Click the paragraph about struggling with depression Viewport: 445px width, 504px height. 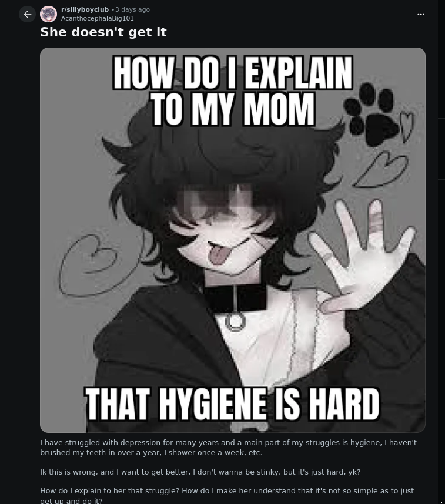[228, 448]
